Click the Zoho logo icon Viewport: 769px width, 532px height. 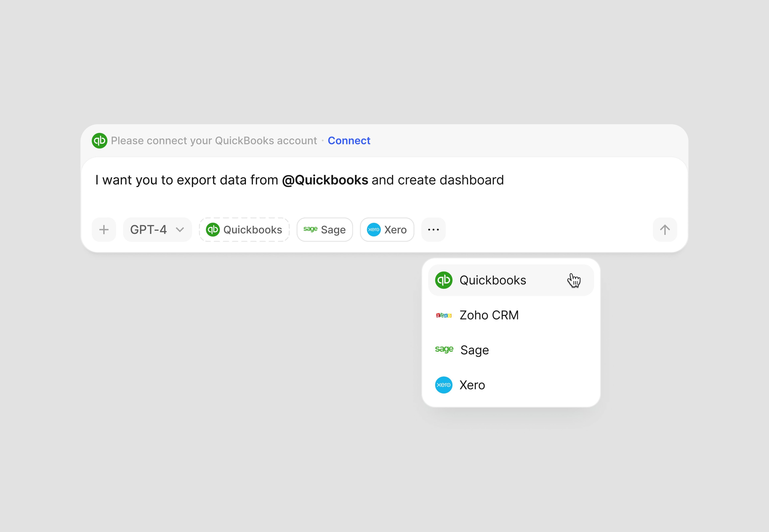click(444, 315)
